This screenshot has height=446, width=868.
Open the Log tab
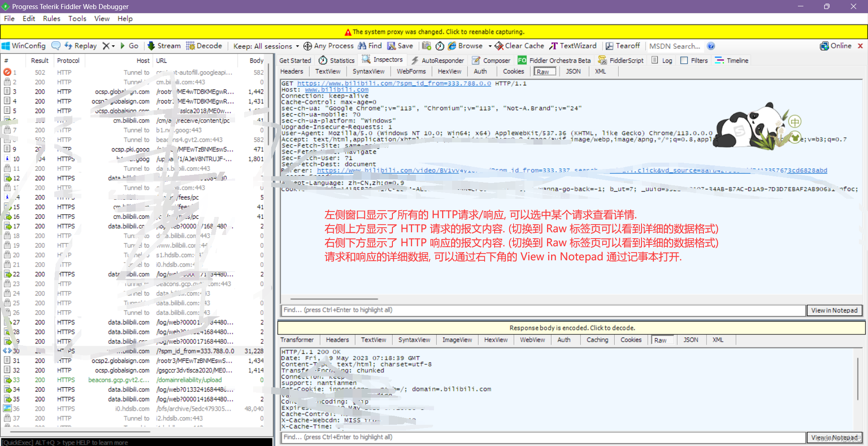tap(662, 61)
